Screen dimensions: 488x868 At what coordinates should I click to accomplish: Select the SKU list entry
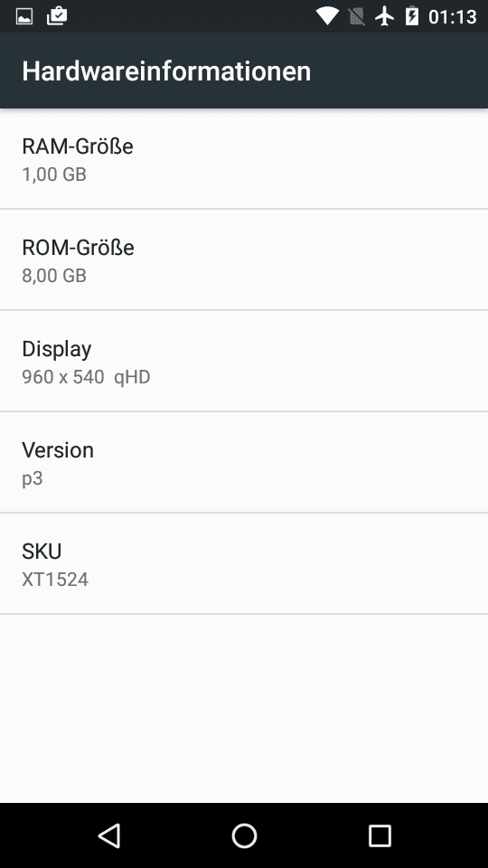(244, 563)
